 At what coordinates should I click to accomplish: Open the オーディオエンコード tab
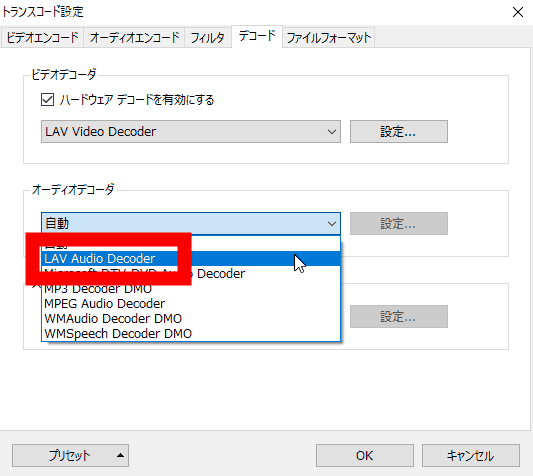coord(134,37)
